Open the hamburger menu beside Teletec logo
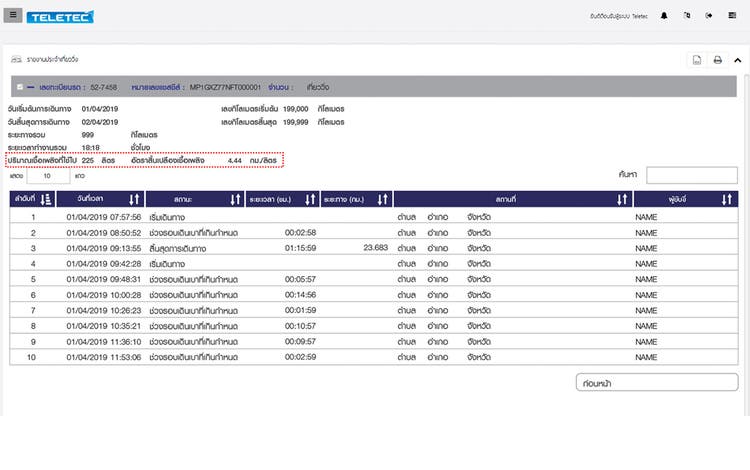750x470 pixels. tap(13, 16)
